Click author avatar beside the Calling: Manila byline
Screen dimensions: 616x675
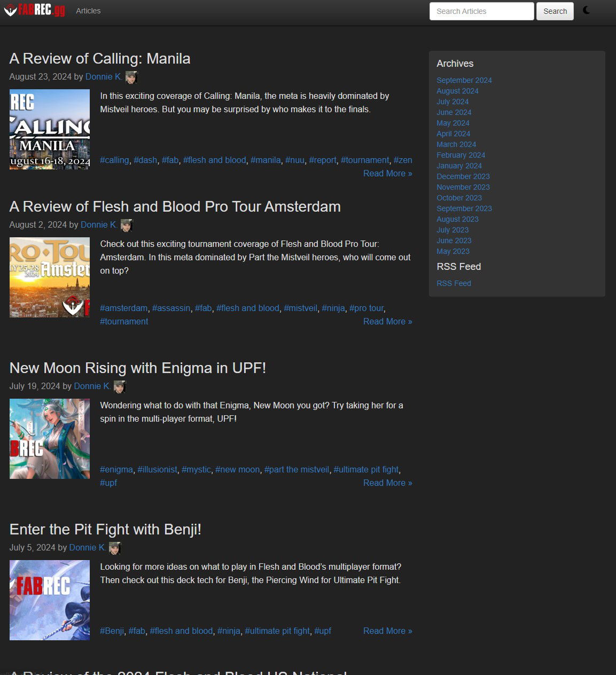point(131,77)
